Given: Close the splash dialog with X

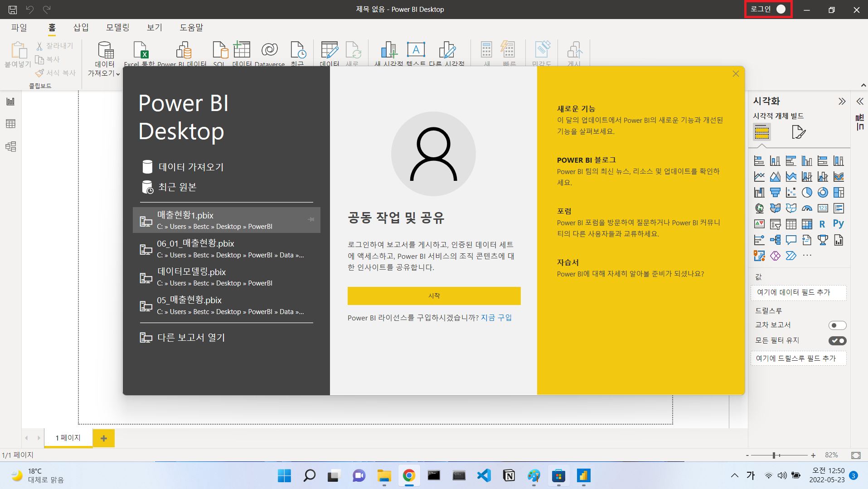Looking at the screenshot, I should point(736,74).
